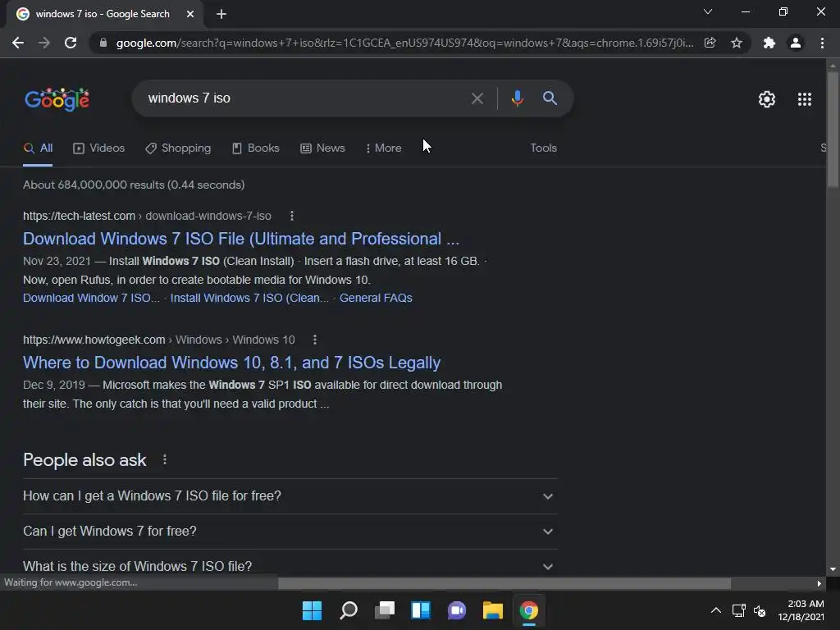This screenshot has width=840, height=630.
Task: Reload the page with the refresh icon
Action: (x=71, y=43)
